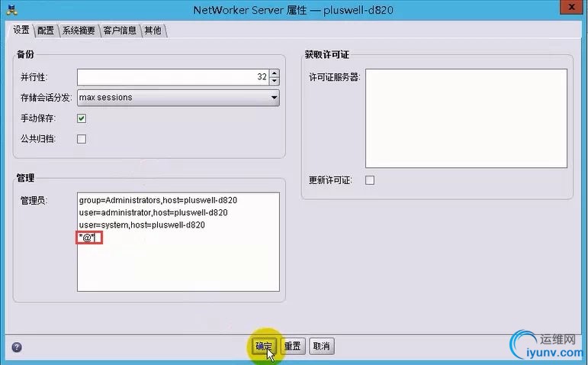This screenshot has width=588, height=365.
Task: Click the NetWorker app icon in title bar
Action: tap(12, 9)
